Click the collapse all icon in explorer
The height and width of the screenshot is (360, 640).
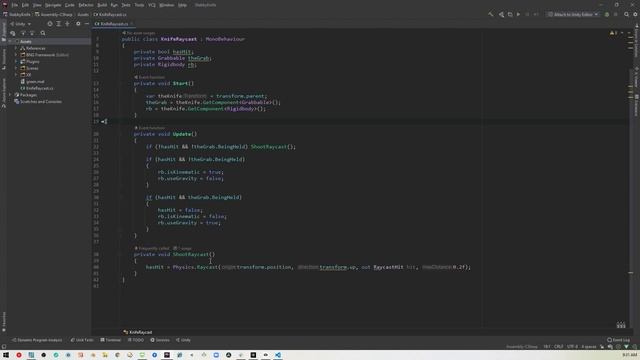click(x=67, y=24)
